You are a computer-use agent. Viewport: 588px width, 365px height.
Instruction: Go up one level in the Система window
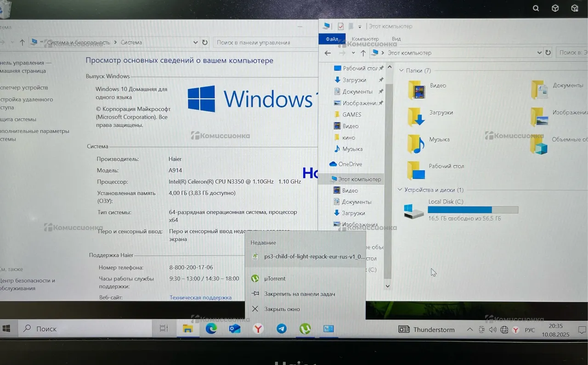(22, 42)
